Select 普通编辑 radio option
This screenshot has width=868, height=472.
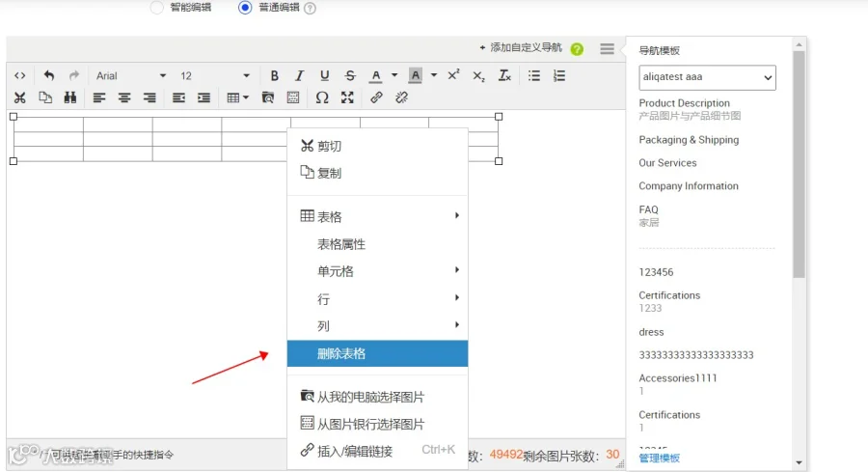[245, 7]
